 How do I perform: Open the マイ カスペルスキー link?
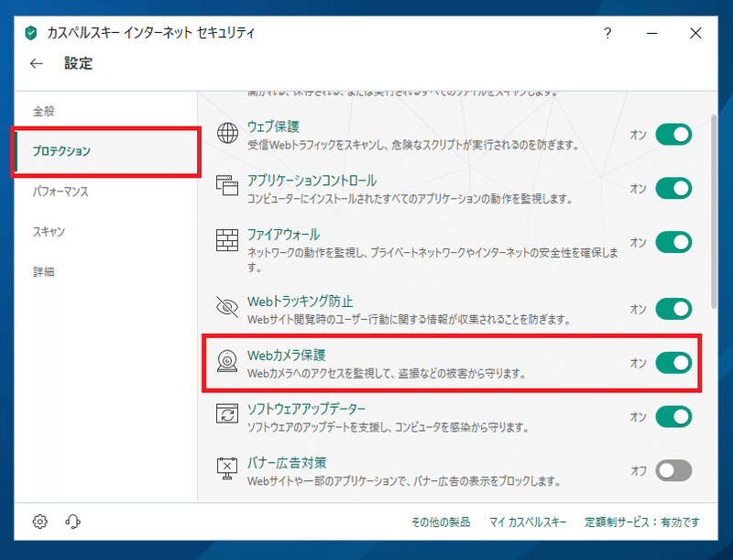pos(528,522)
